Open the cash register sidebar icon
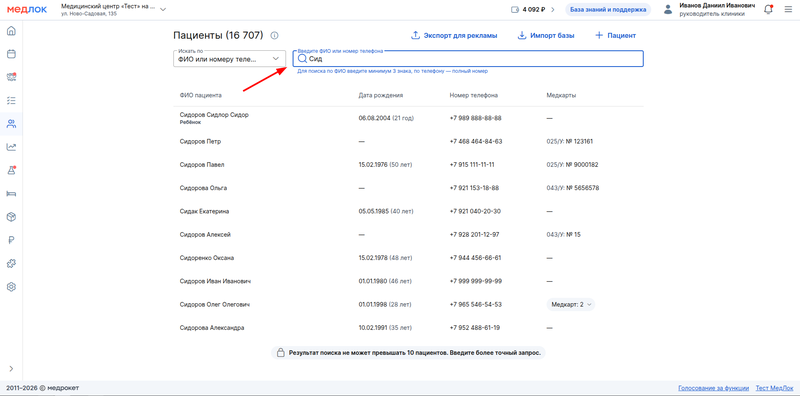The height and width of the screenshot is (396, 800). point(11,77)
